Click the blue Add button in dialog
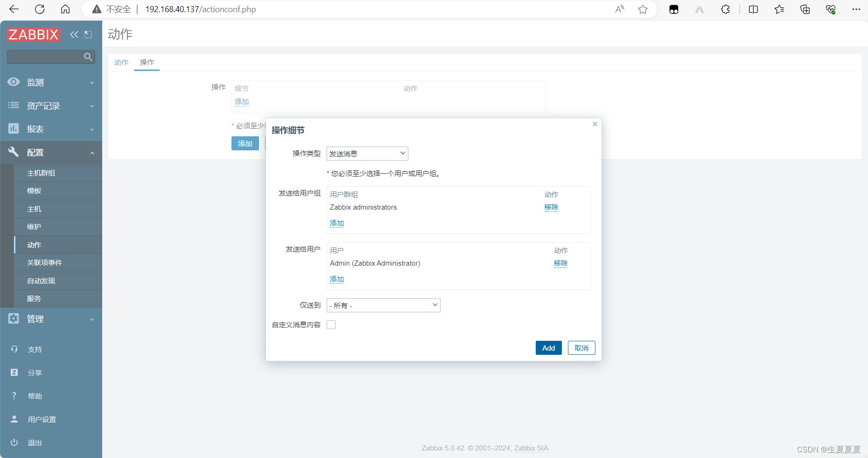Viewport: 868px width, 458px height. click(548, 348)
